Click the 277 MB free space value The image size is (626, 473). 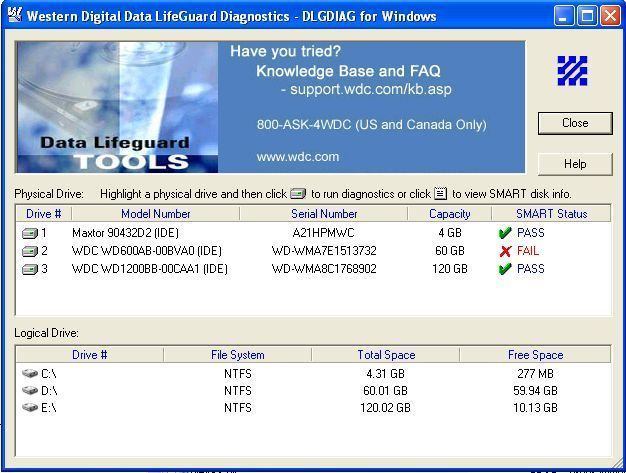(x=535, y=374)
